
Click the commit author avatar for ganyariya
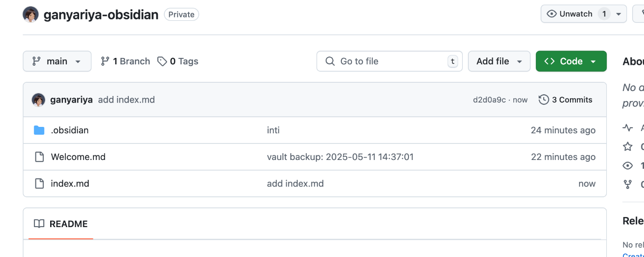point(38,100)
